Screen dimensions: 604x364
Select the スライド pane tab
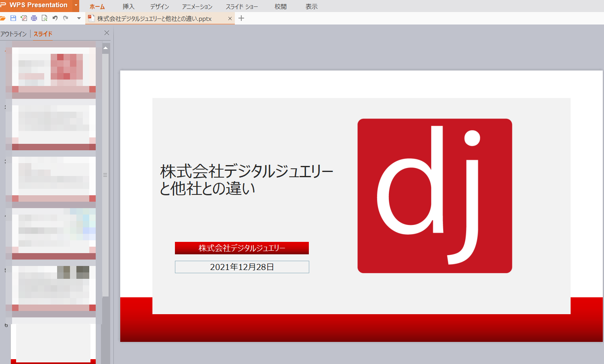click(43, 34)
